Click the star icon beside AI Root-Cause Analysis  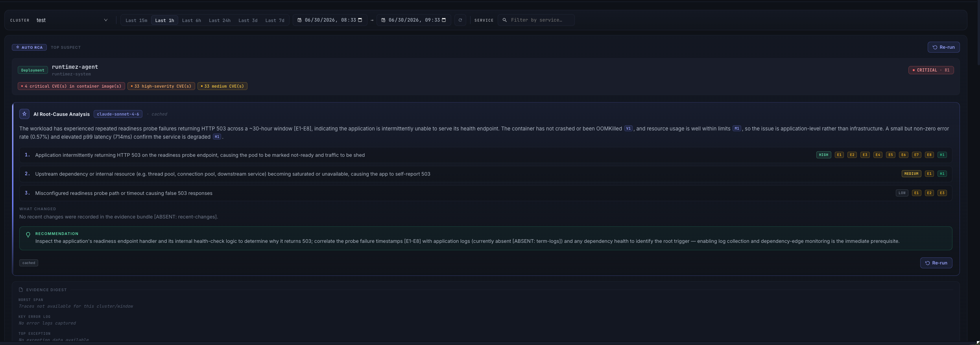tap(24, 114)
